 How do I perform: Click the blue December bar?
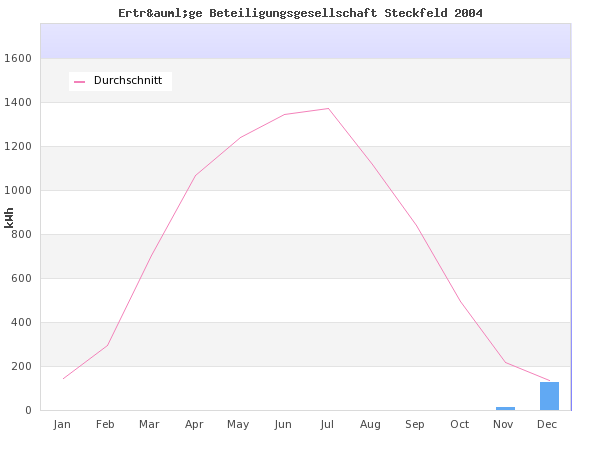(549, 396)
